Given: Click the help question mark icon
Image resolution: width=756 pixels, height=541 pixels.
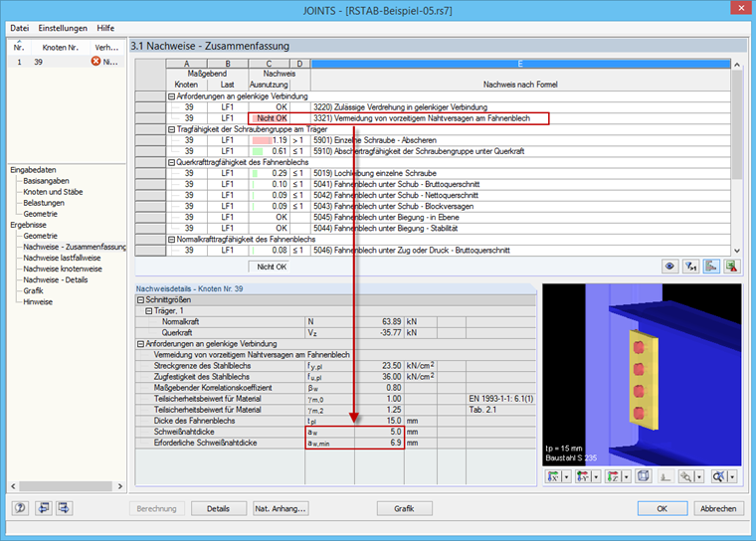Looking at the screenshot, I should coord(20,508).
